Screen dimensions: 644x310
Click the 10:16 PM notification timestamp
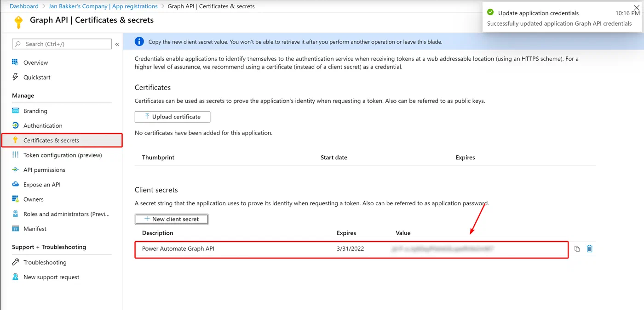point(627,13)
